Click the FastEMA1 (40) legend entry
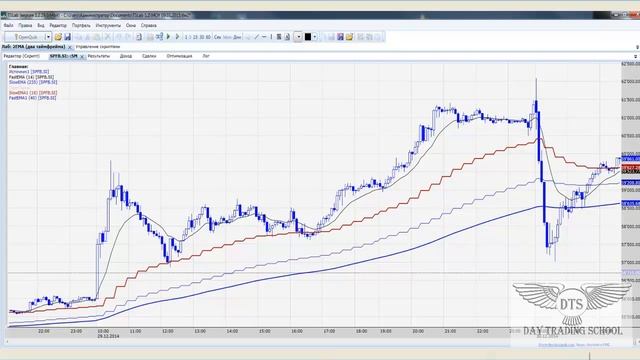Viewport: 640px width, 360px height. [x=33, y=98]
